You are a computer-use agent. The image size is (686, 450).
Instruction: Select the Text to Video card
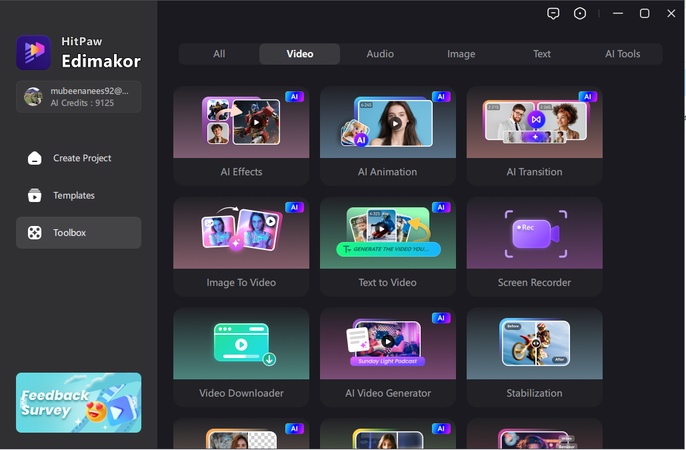click(x=388, y=246)
